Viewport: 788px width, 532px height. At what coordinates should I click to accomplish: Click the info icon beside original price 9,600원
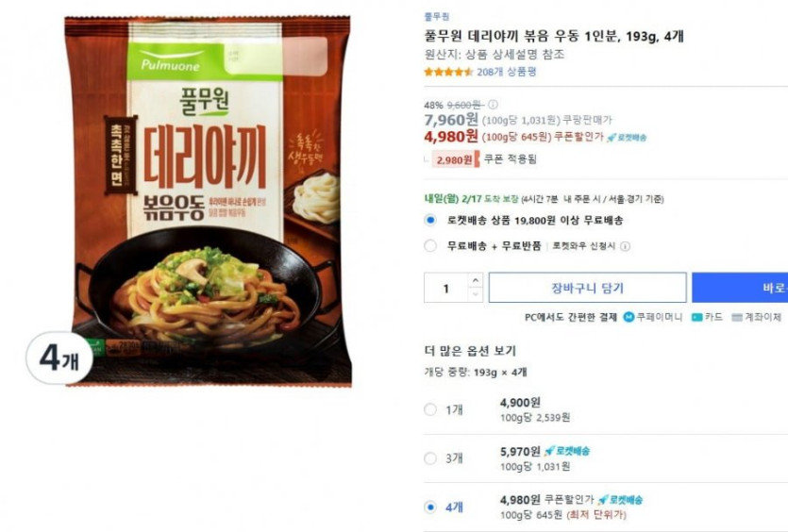click(493, 105)
